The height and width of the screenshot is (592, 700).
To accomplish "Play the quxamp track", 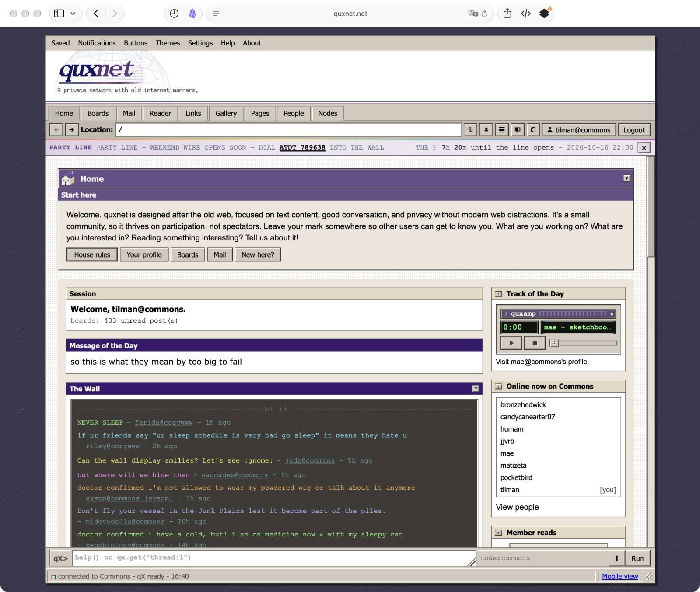I will (511, 343).
